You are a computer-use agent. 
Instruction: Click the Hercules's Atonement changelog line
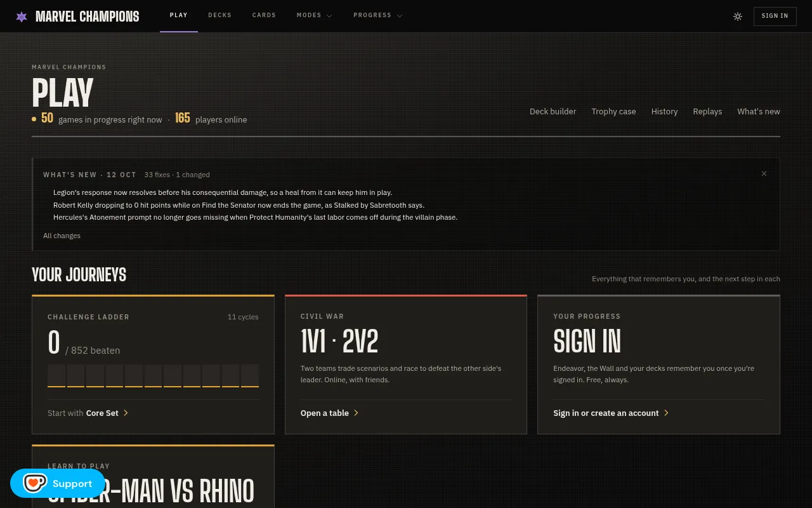coord(255,217)
